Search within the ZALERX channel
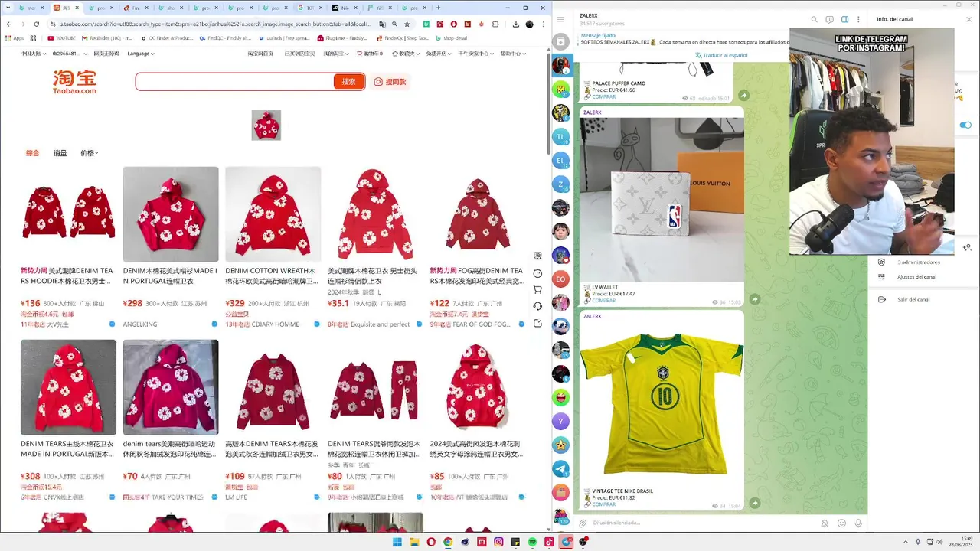Screen dimensions: 980x551 (815, 19)
